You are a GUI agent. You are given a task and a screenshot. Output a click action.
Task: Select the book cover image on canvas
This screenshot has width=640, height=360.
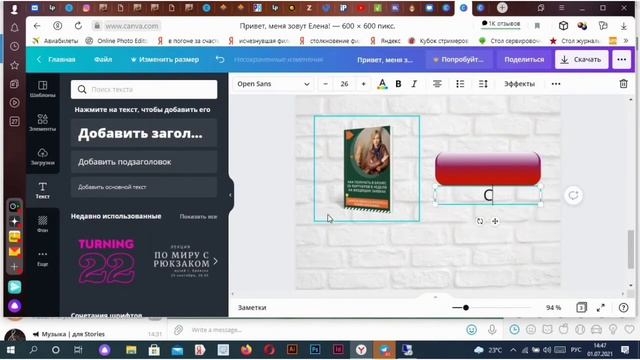tap(367, 169)
